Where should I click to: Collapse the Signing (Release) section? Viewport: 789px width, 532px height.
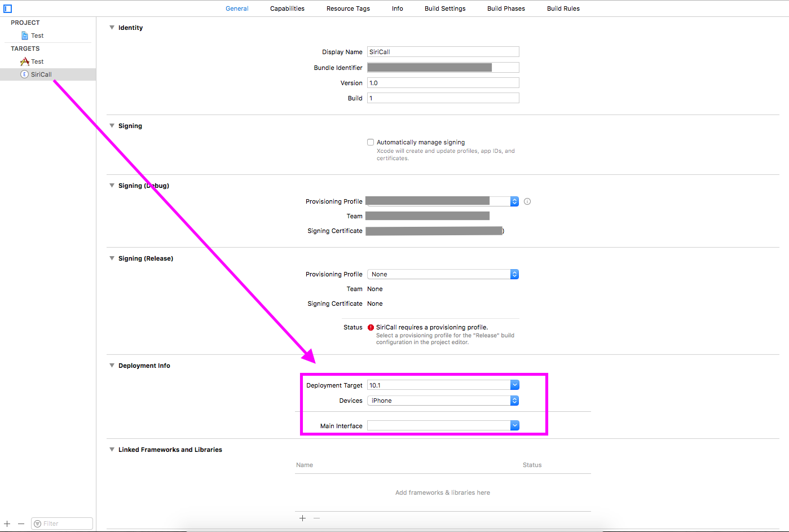(x=112, y=258)
